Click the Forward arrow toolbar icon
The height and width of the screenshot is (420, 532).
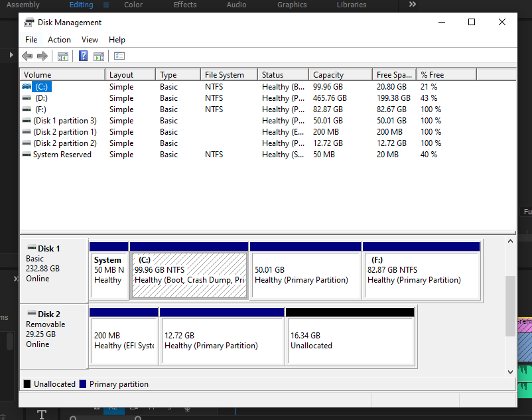(x=42, y=56)
